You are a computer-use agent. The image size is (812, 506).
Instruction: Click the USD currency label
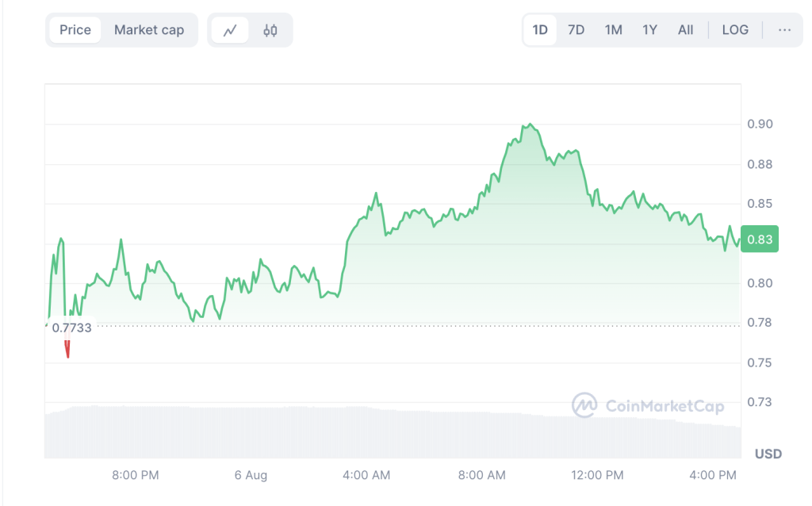[x=768, y=454]
